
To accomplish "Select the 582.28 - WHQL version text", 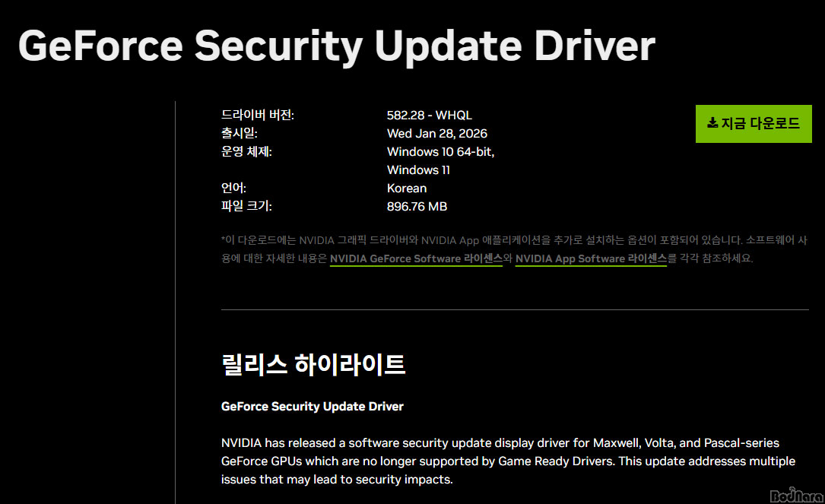I will point(430,116).
